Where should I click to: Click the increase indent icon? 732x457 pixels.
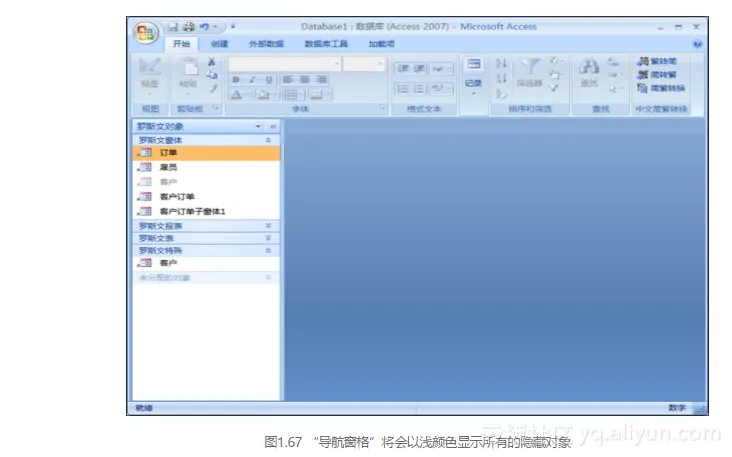coord(419,69)
